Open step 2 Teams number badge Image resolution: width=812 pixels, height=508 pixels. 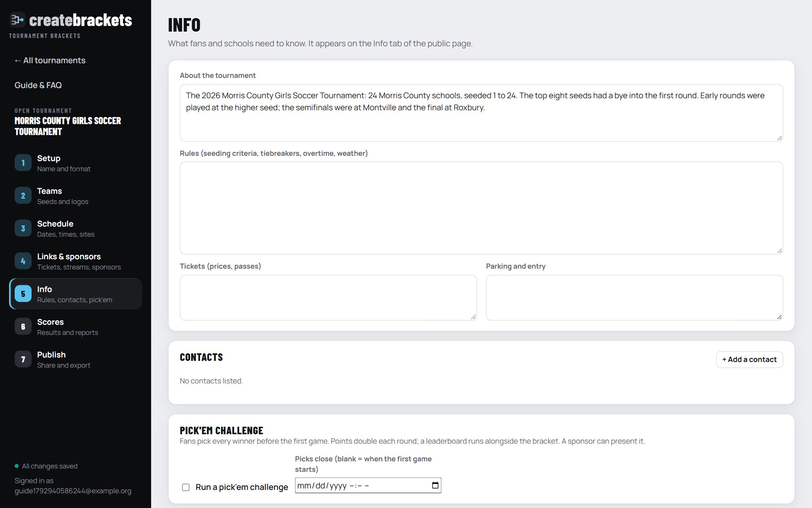[23, 196]
